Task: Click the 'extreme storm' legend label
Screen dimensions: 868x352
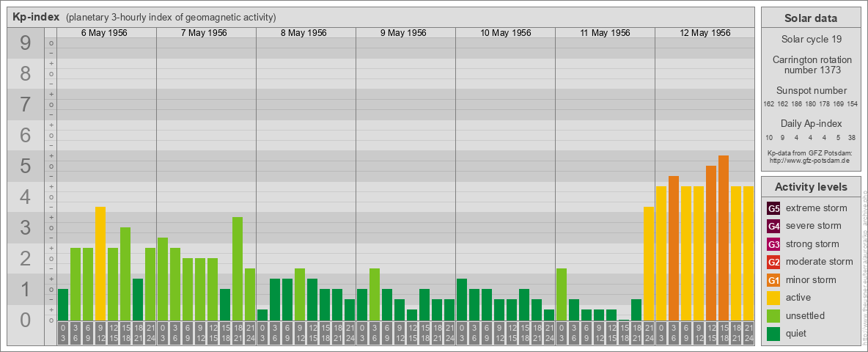Action: pyautogui.click(x=817, y=208)
